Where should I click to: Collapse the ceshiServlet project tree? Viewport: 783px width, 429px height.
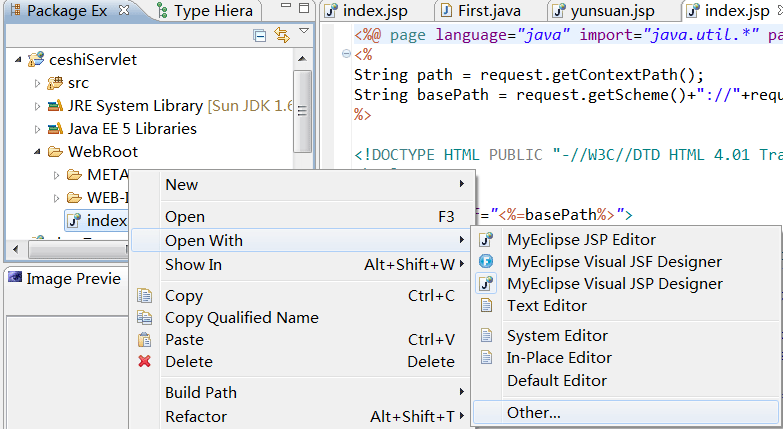tap(19, 60)
